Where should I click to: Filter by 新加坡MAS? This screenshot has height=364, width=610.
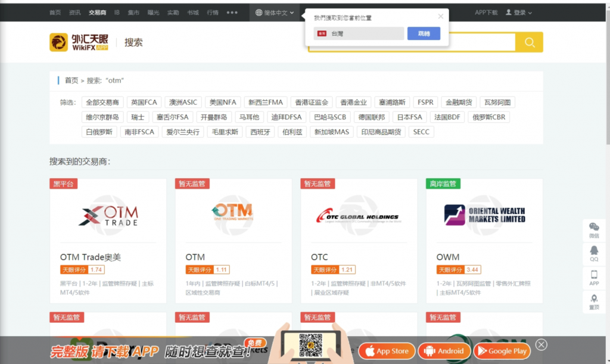point(332,132)
